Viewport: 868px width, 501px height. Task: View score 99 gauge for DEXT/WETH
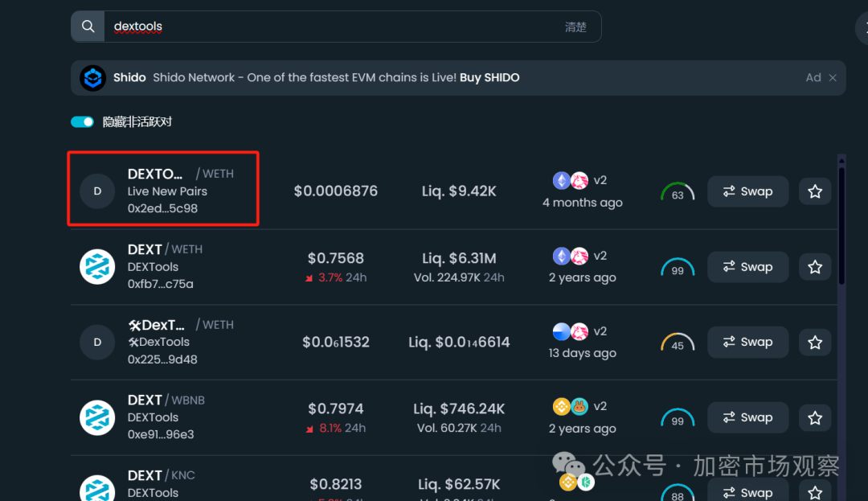click(678, 267)
